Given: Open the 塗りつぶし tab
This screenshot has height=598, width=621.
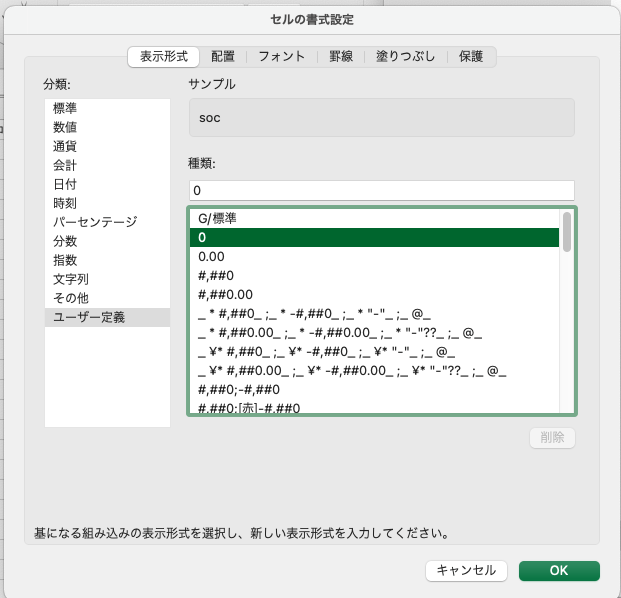Looking at the screenshot, I should (405, 57).
